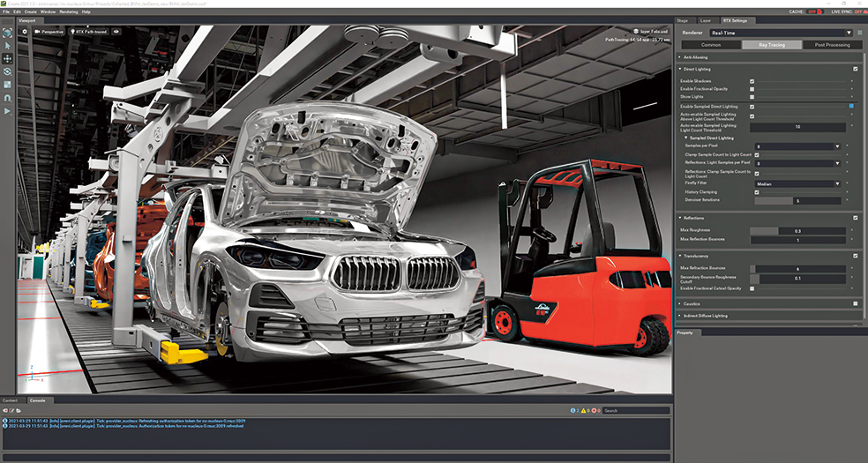Pick the Scale tool in left toolbar
This screenshot has height=463, width=868.
pyautogui.click(x=7, y=85)
